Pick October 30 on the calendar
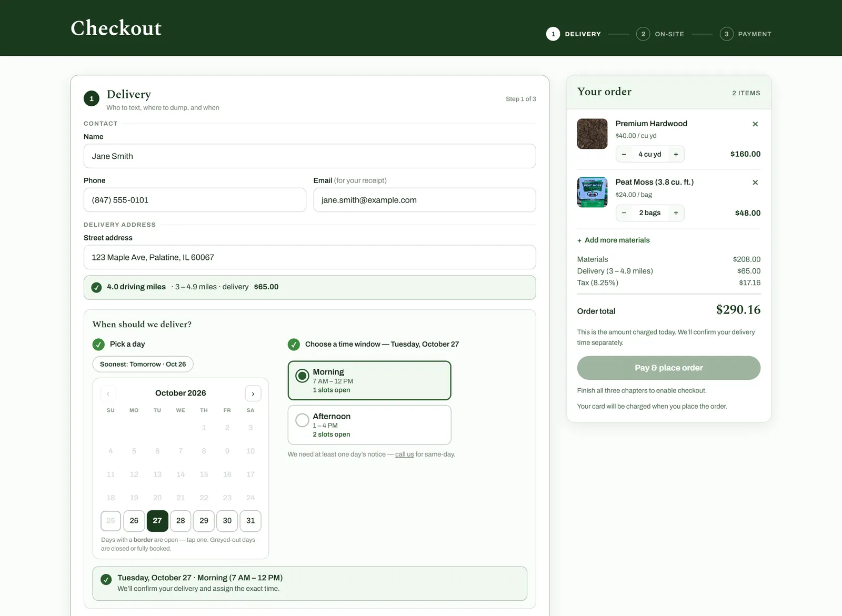 click(227, 521)
